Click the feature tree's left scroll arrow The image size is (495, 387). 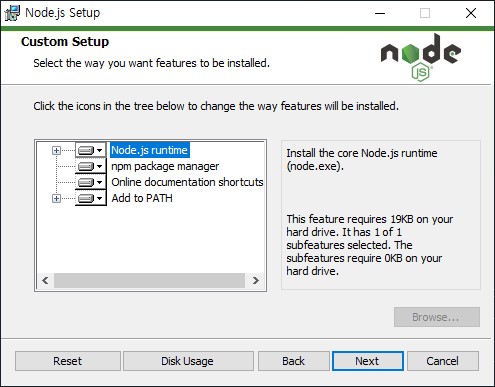[x=45, y=281]
